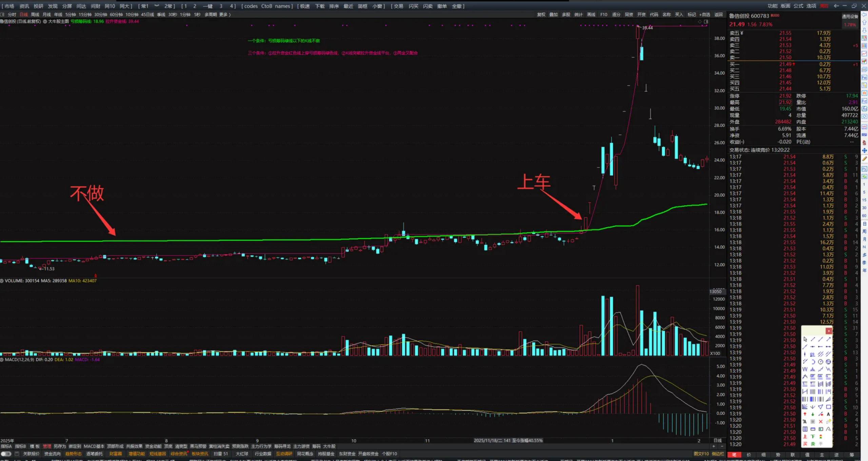Click the green '卖' marker in palette
The width and height of the screenshot is (868, 461).
tap(813, 444)
